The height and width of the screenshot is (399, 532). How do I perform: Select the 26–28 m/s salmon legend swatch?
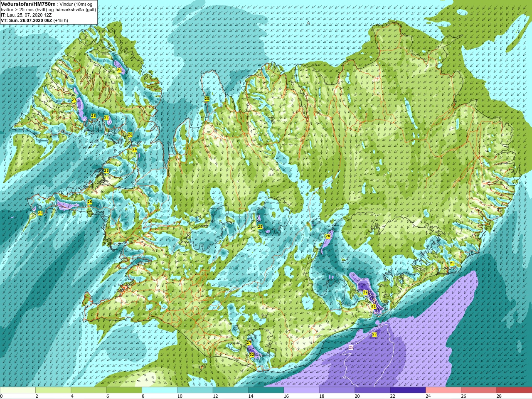click(x=479, y=390)
